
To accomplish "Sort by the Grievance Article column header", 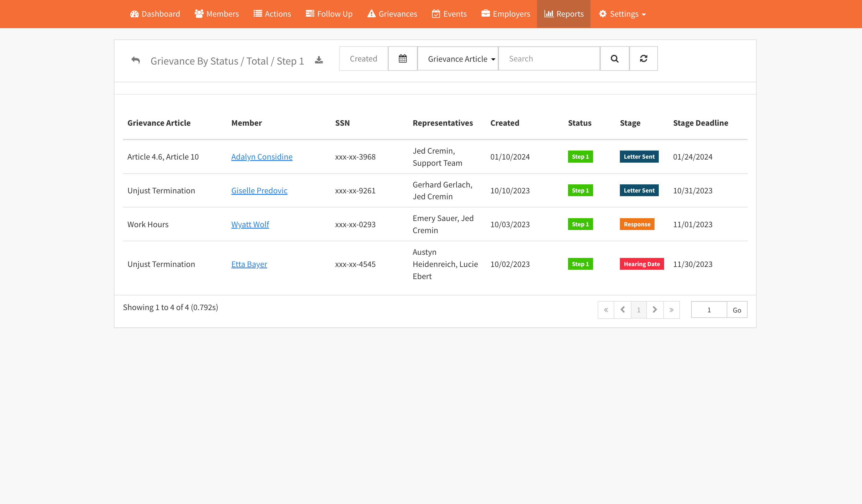I will click(x=159, y=123).
